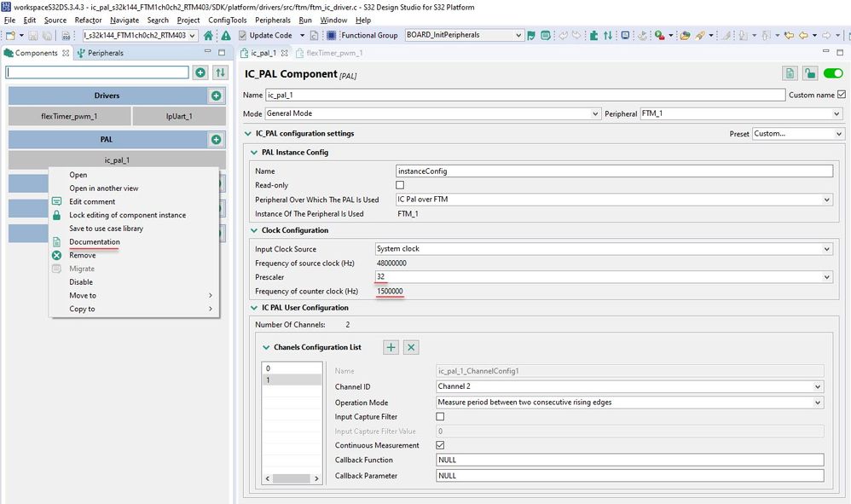Open the Functional Group BOARD_InitPeripherals dropdown
The image size is (851, 504).
(x=464, y=35)
